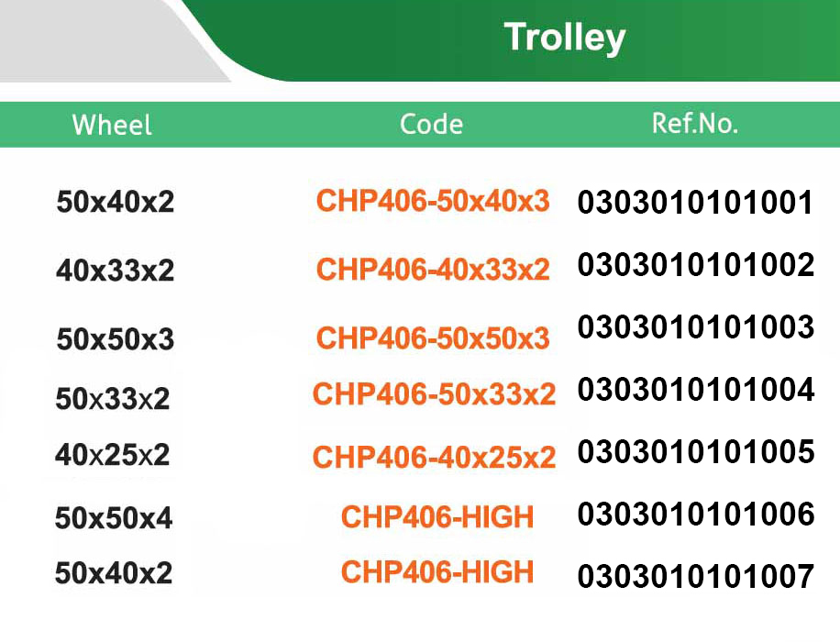Open product code CHP406-50x40x3
Screen dimensions: 840x642
[x=433, y=201]
